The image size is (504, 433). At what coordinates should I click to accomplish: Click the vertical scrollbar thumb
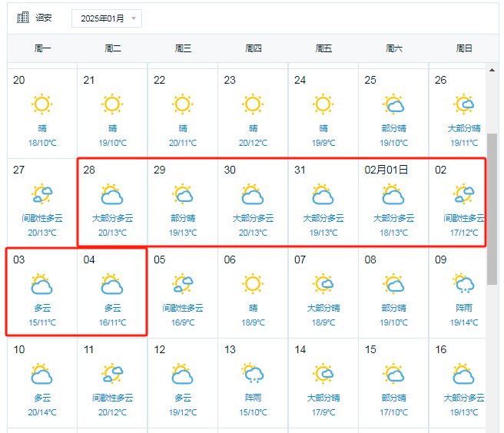[492, 209]
